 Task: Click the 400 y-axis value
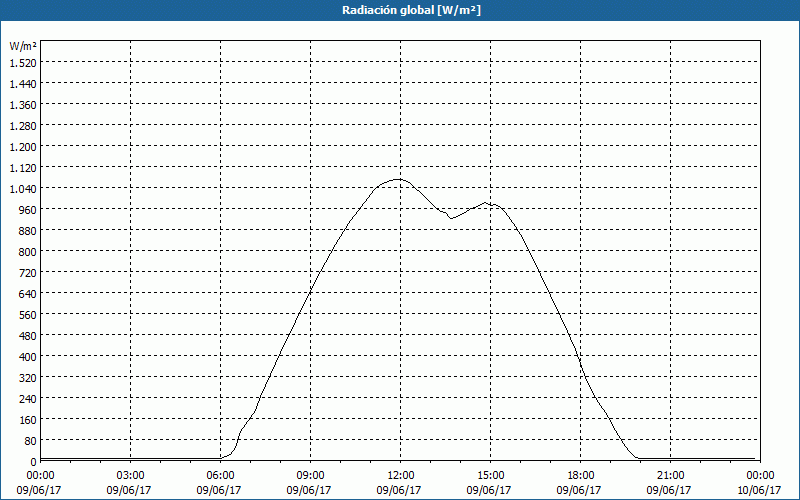pos(28,357)
